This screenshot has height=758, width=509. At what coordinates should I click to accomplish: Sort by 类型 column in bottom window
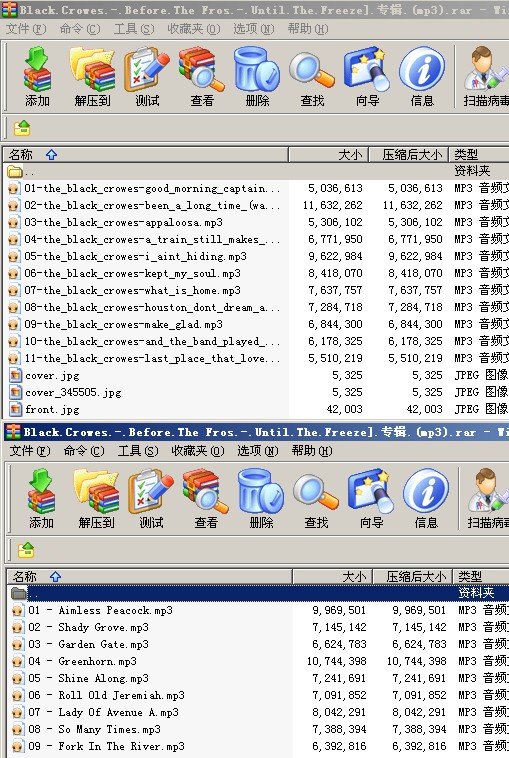tap(481, 577)
